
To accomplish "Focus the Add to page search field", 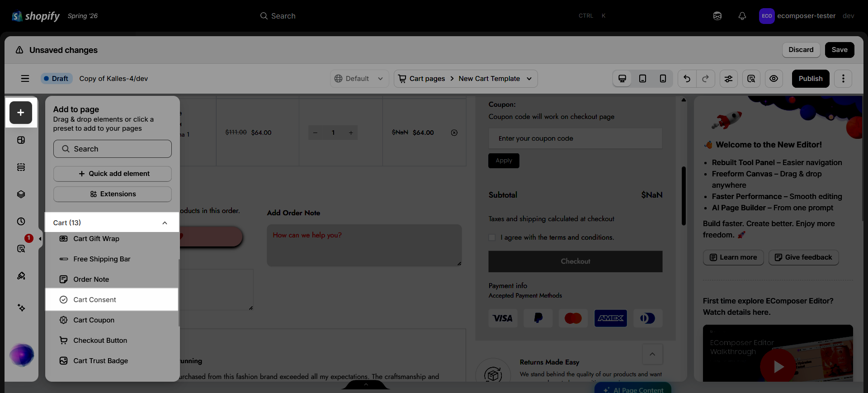I will click(113, 149).
